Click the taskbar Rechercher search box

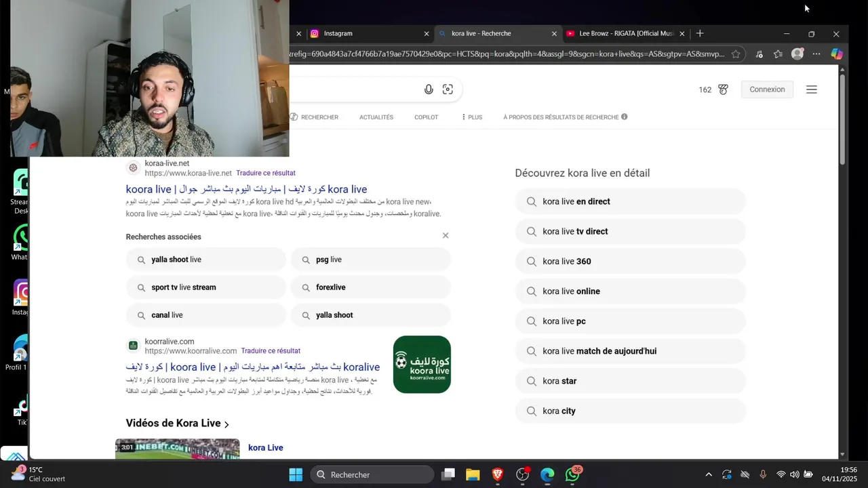(x=372, y=474)
